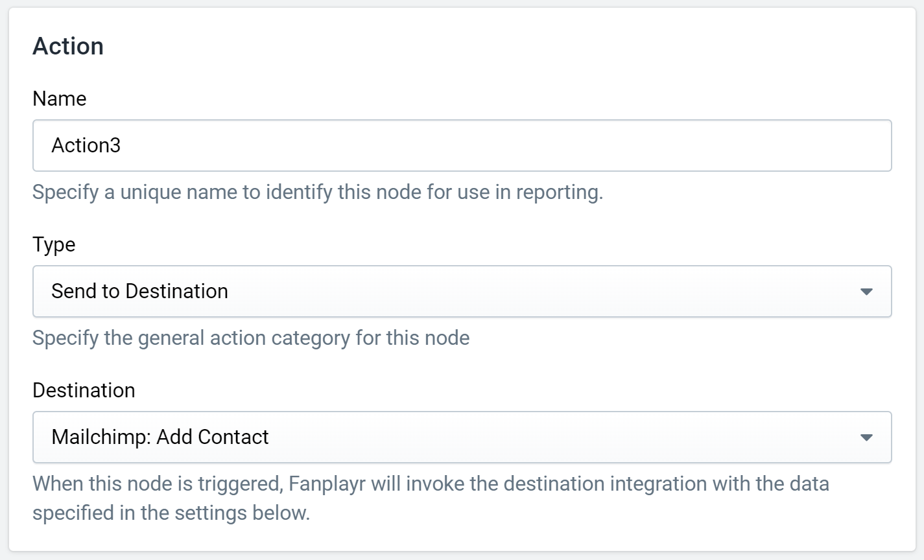Open the Type dropdown showing Send to Destination
Image resolution: width=924 pixels, height=560 pixels.
point(462,291)
